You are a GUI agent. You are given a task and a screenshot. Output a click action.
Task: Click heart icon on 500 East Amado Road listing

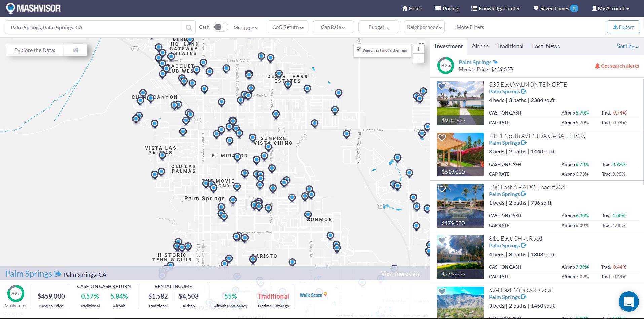[442, 189]
